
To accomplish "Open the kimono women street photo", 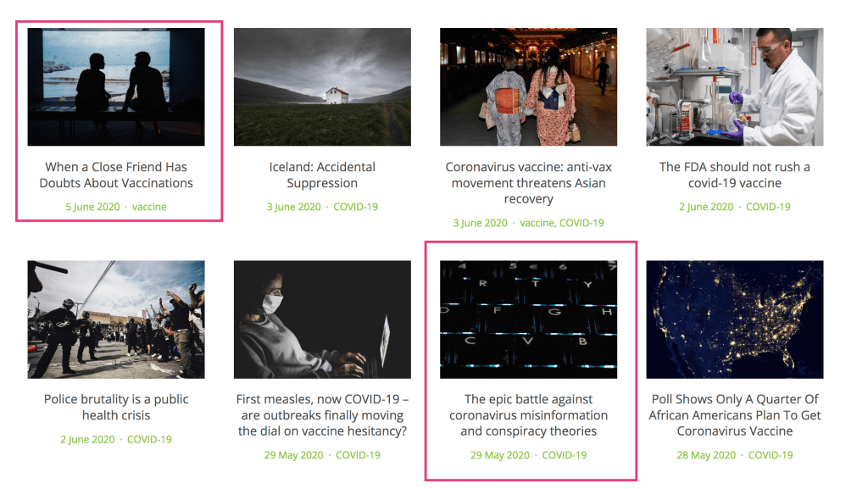I will tap(528, 86).
